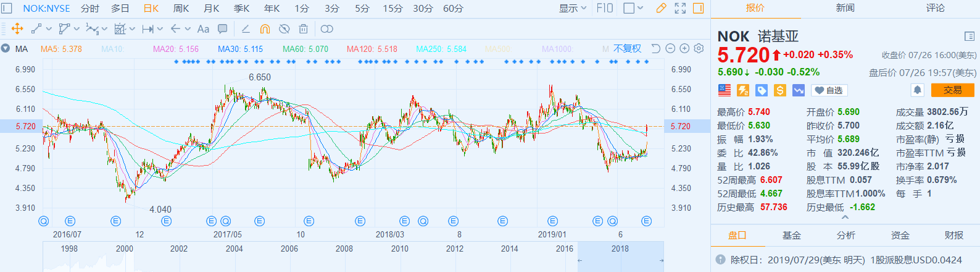Select 月K monthly candlestick tab
The height and width of the screenshot is (272, 980).
pyautogui.click(x=212, y=8)
